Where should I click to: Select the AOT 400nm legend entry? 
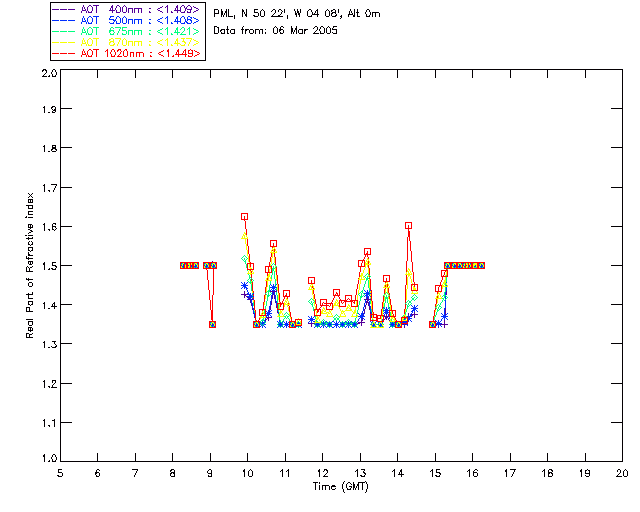[127, 9]
